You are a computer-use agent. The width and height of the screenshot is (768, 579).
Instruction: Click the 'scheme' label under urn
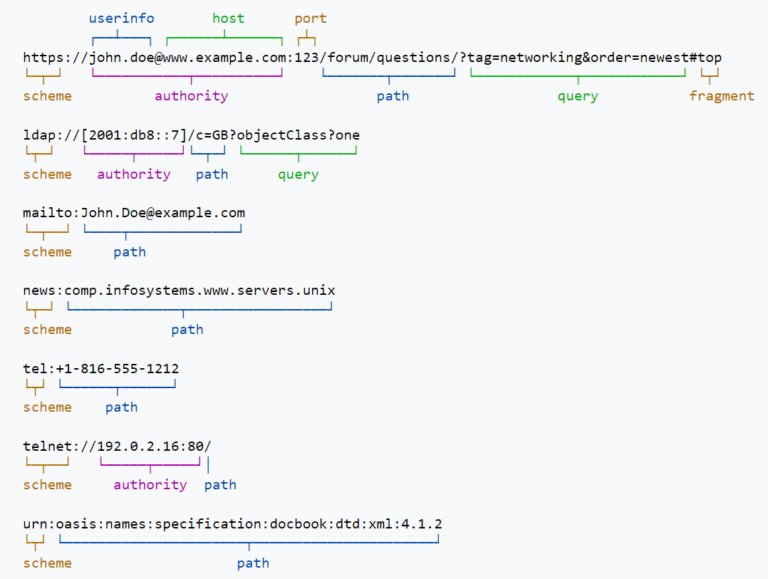coord(48,563)
